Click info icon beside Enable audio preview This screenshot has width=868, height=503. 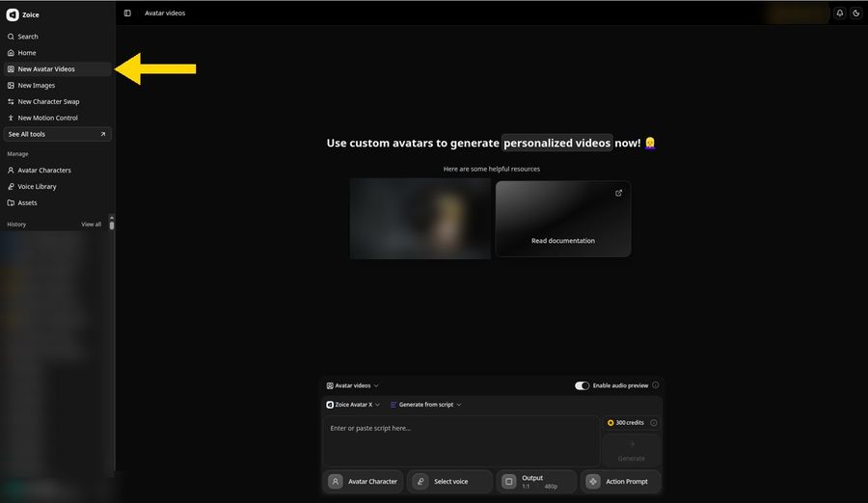tap(656, 385)
